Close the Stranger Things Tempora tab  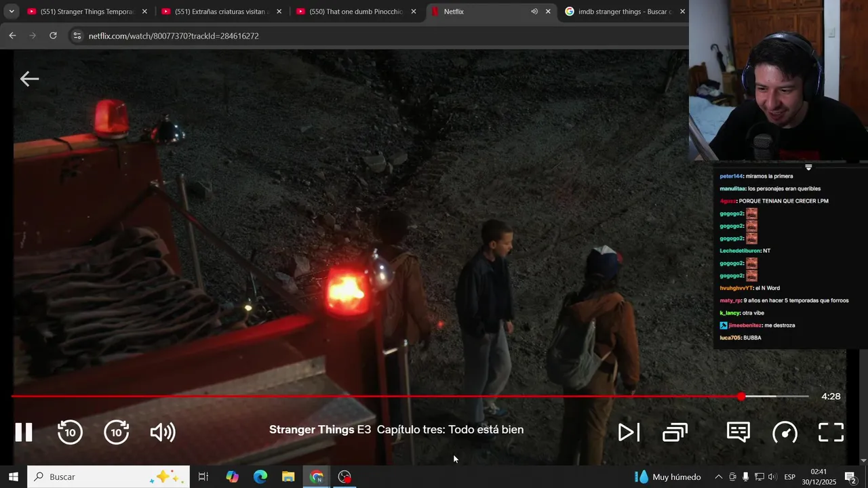pyautogui.click(x=144, y=12)
